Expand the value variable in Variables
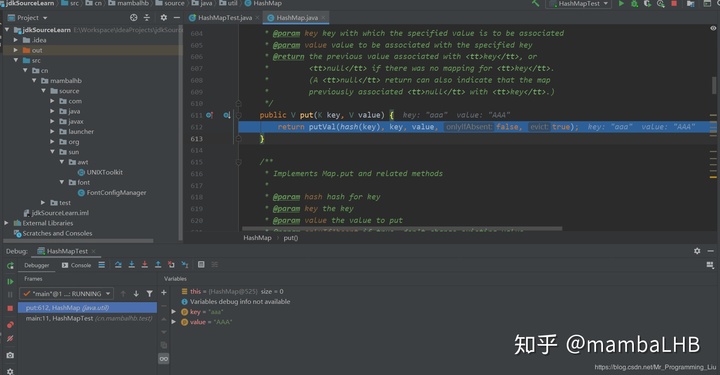Image resolution: width=720 pixels, height=375 pixels. click(174, 322)
